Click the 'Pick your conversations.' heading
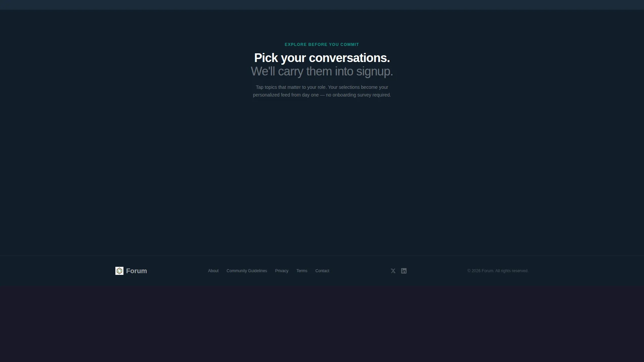The image size is (644, 362). point(322,58)
